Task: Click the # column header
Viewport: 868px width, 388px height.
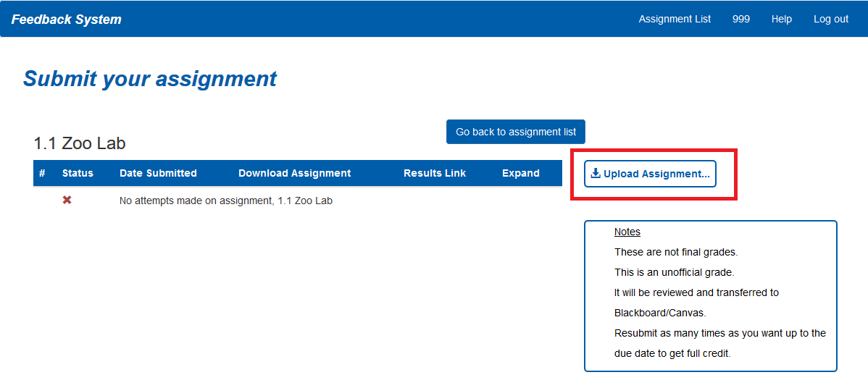Action: click(x=42, y=173)
